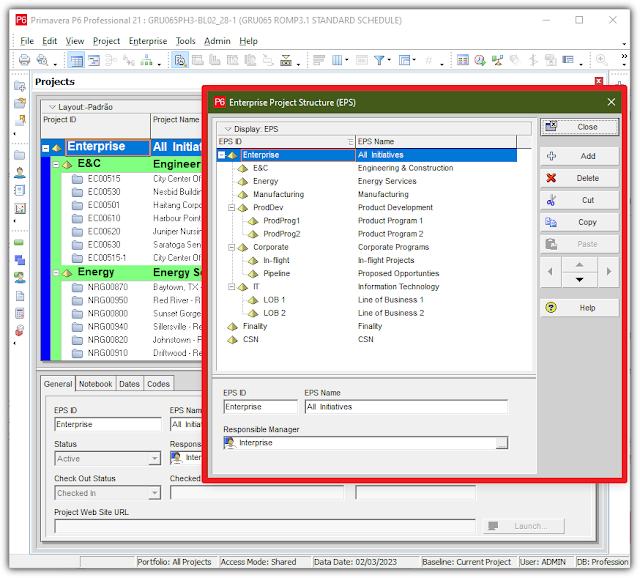This screenshot has height=578, width=640.
Task: Collapse the ProdDev node in EPS dialog
Action: pyautogui.click(x=231, y=207)
